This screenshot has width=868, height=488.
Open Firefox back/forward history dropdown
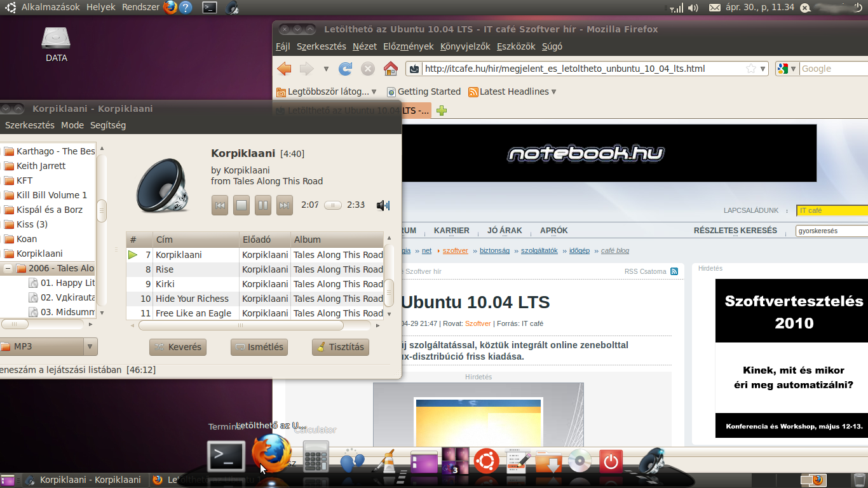pos(326,69)
